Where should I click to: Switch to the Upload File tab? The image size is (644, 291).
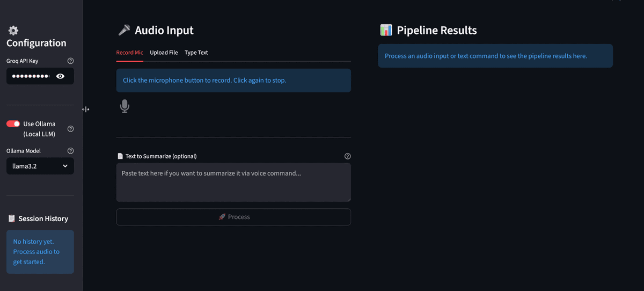pyautogui.click(x=164, y=53)
